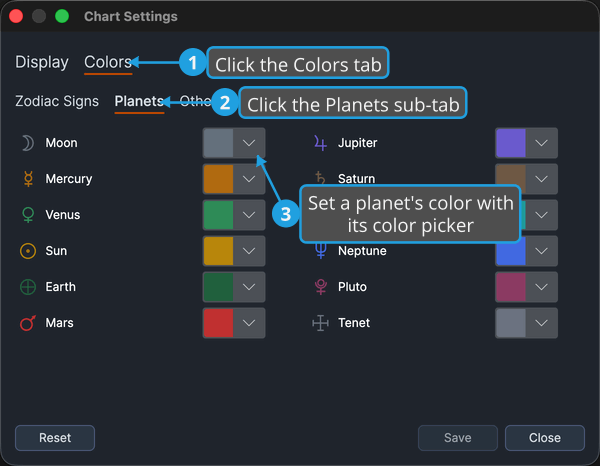Viewport: 600px width, 466px height.
Task: Open the Jupiter color dropdown arrow
Action: pos(541,143)
